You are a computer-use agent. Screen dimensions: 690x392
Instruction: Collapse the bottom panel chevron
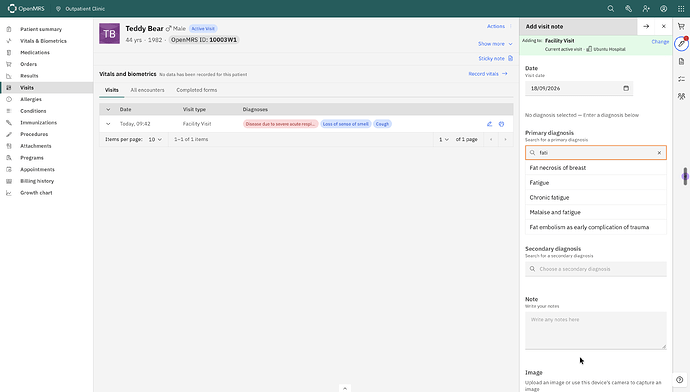[x=345, y=388]
